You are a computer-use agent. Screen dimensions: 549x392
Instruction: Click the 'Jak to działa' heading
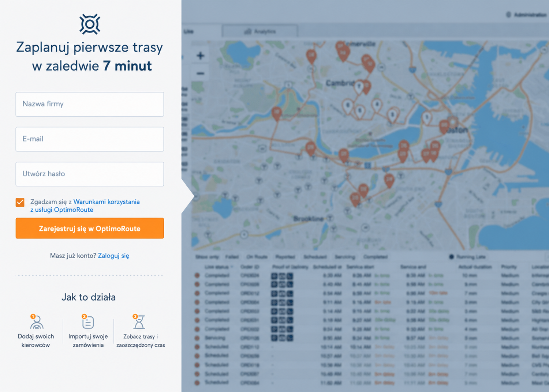[x=89, y=297]
